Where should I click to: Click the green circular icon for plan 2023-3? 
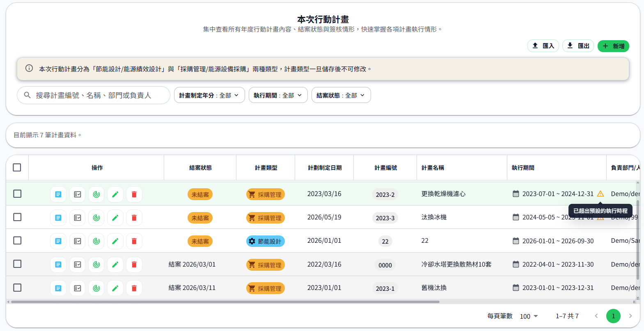coord(96,218)
